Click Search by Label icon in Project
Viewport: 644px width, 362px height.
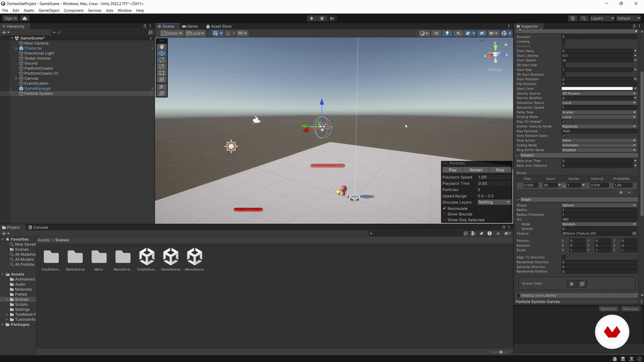(x=481, y=233)
